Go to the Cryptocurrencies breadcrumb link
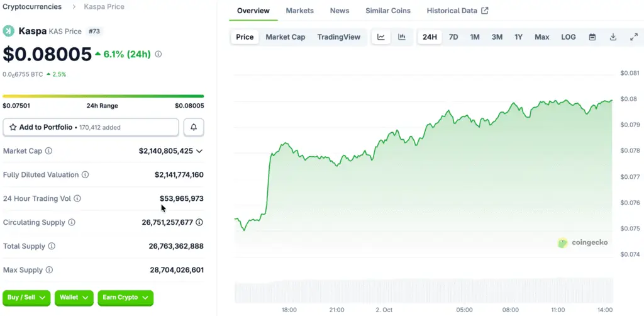Screen dimensions: 644x316 (32, 7)
